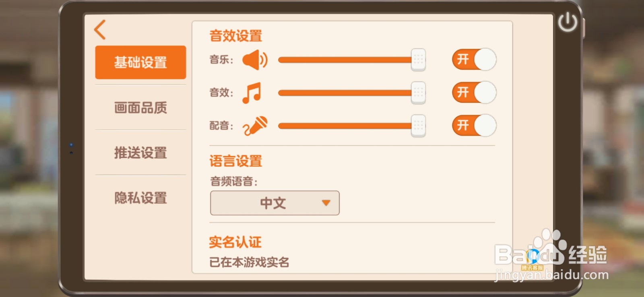Turn off the 音乐 switch
This screenshot has height=297, width=644.
[x=475, y=60]
